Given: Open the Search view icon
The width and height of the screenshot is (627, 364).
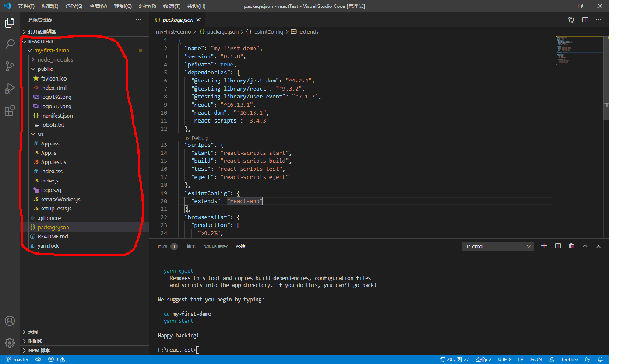Looking at the screenshot, I should tap(10, 44).
